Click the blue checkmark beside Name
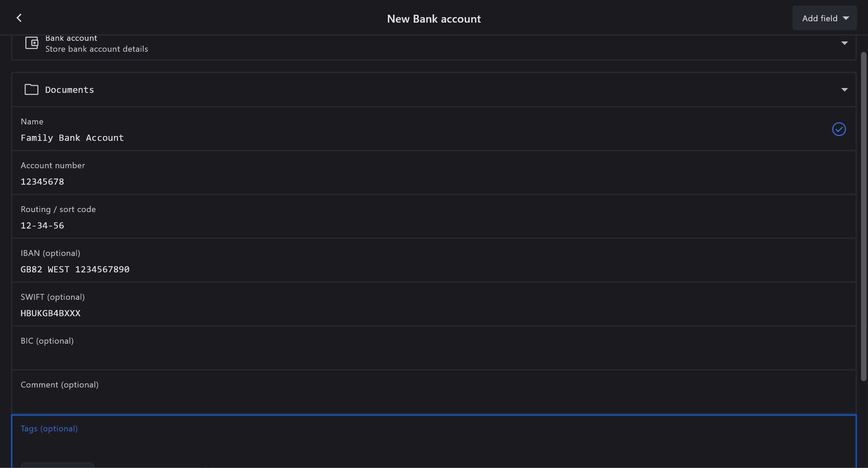 click(x=839, y=129)
